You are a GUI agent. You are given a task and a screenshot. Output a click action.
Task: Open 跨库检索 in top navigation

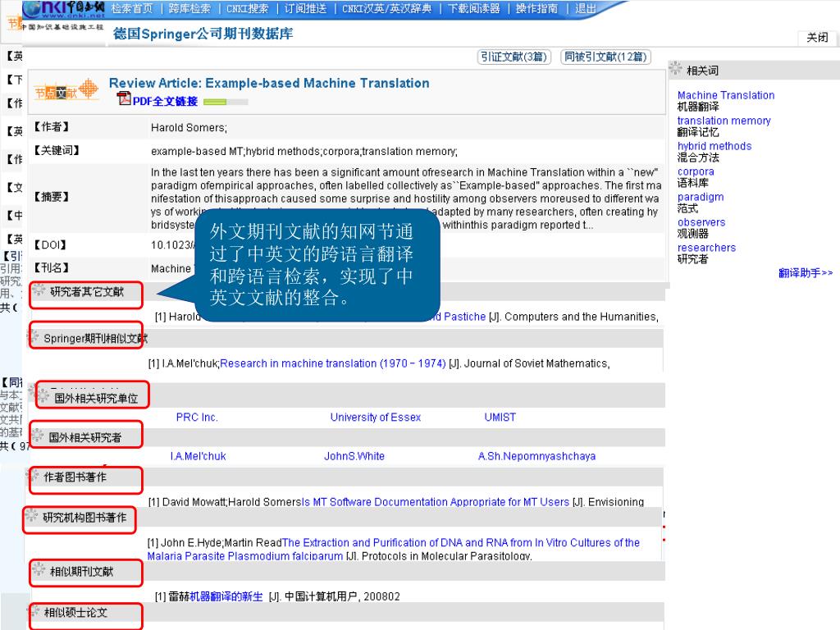[189, 8]
